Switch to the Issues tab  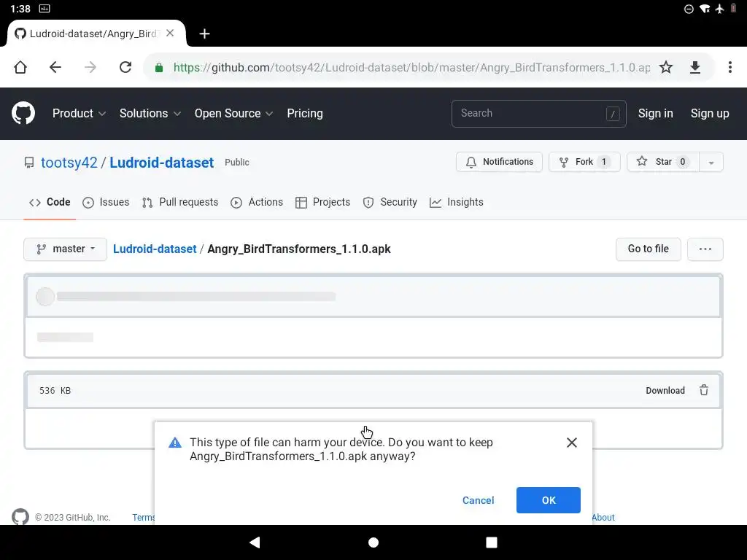pyautogui.click(x=106, y=203)
